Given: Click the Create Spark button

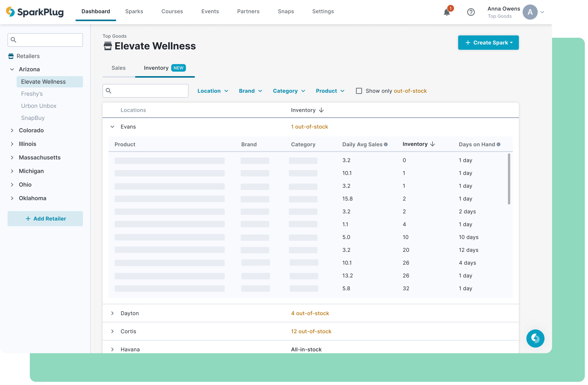Looking at the screenshot, I should 488,43.
